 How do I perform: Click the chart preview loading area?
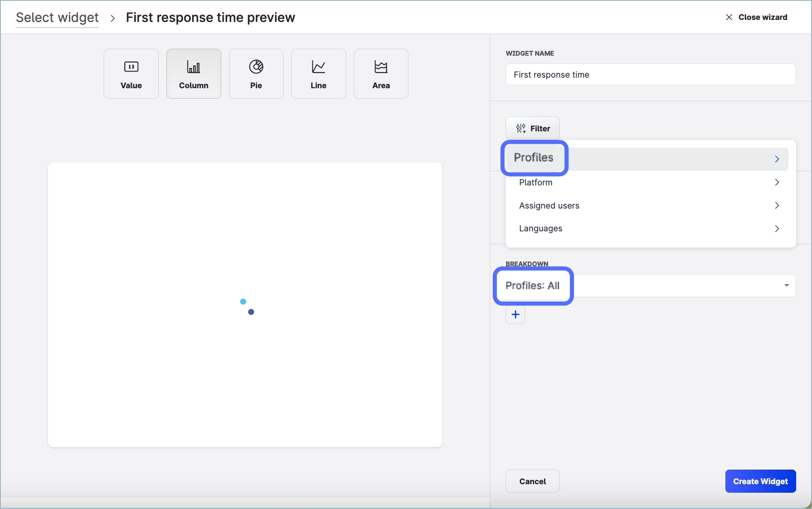tap(245, 305)
